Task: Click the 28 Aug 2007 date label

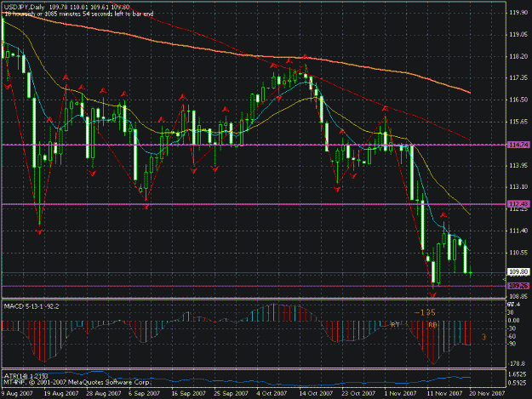Action: pos(104,393)
